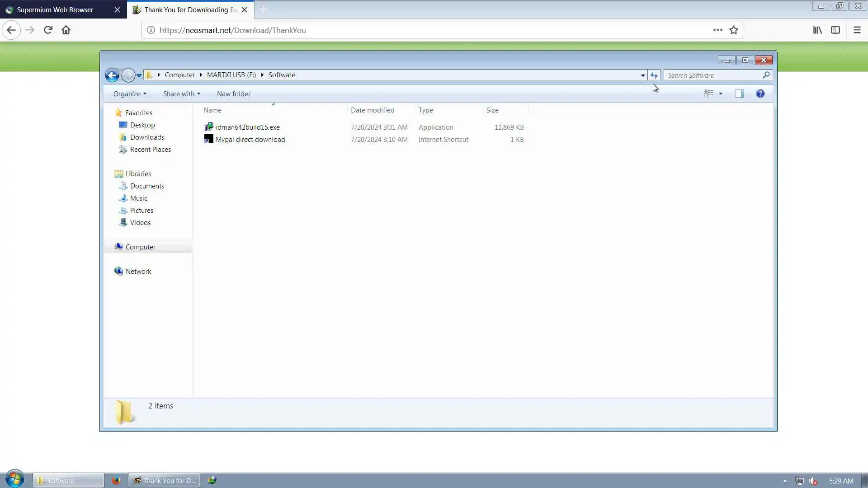
Task: Expand the change view options arrow
Action: (x=721, y=94)
